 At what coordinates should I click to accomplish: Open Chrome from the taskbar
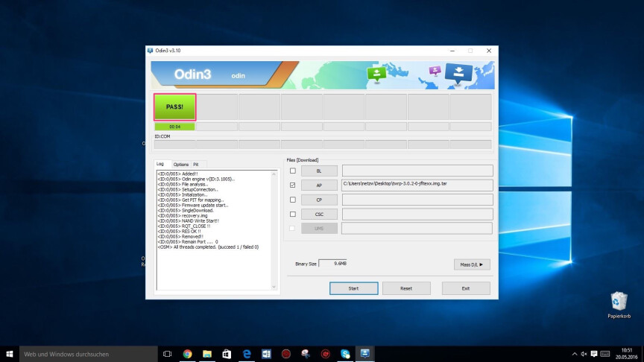187,354
